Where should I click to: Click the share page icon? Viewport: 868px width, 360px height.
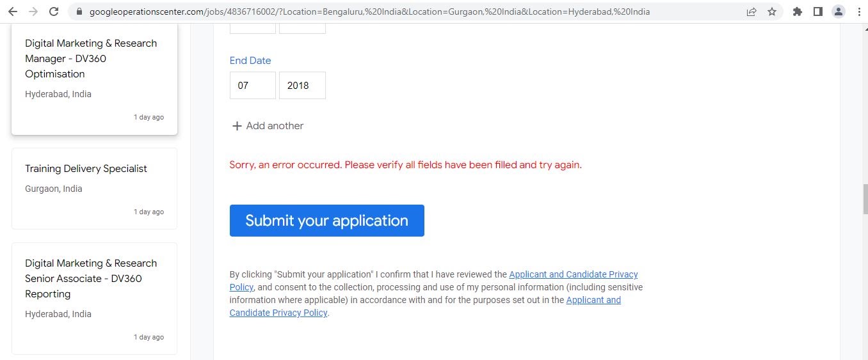coord(751,12)
